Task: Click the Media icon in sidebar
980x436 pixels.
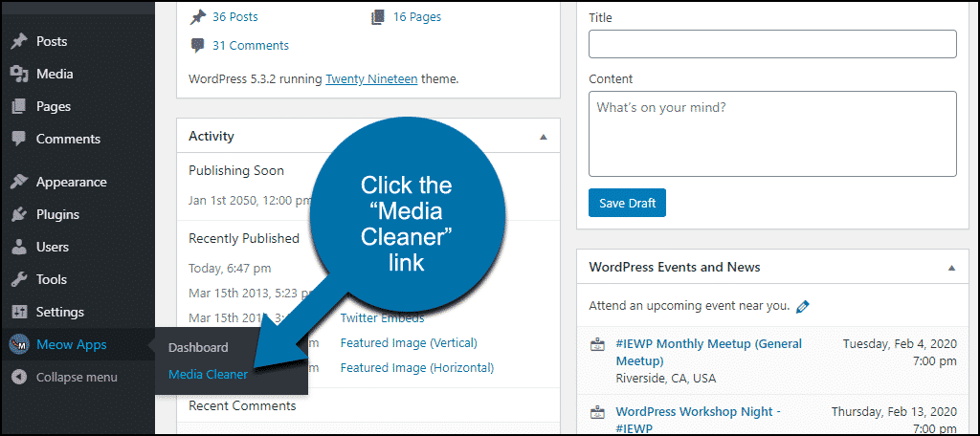Action: click(x=19, y=74)
